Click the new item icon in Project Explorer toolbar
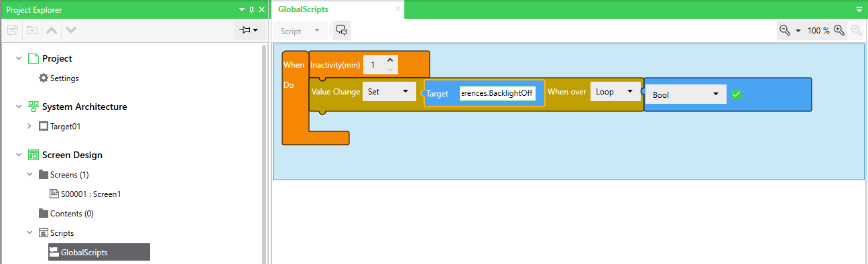This screenshot has height=264, width=868. coord(12,30)
